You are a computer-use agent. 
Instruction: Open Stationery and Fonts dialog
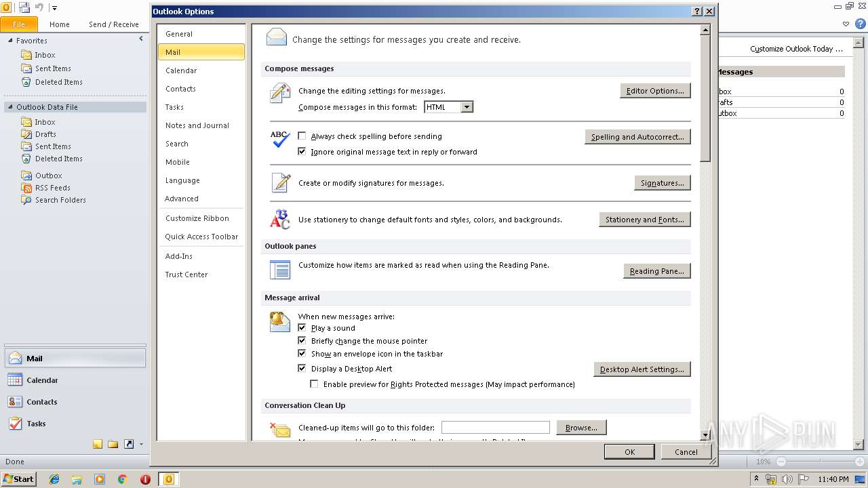[644, 220]
